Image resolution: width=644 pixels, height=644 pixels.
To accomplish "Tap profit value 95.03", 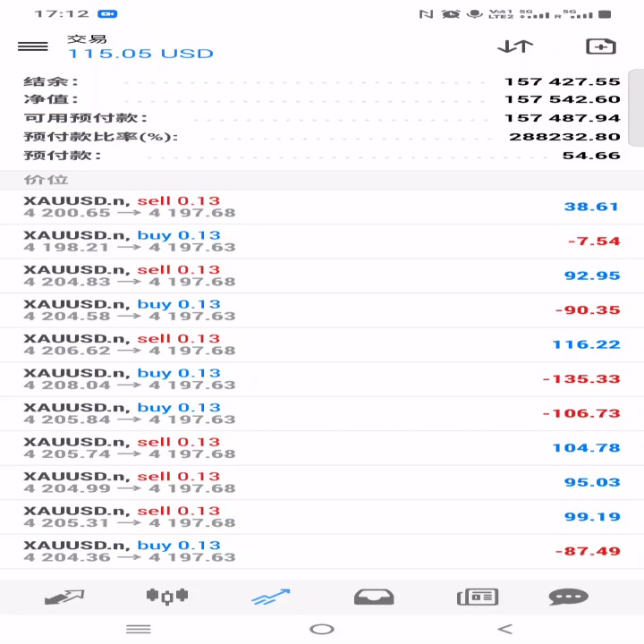I will (x=592, y=483).
